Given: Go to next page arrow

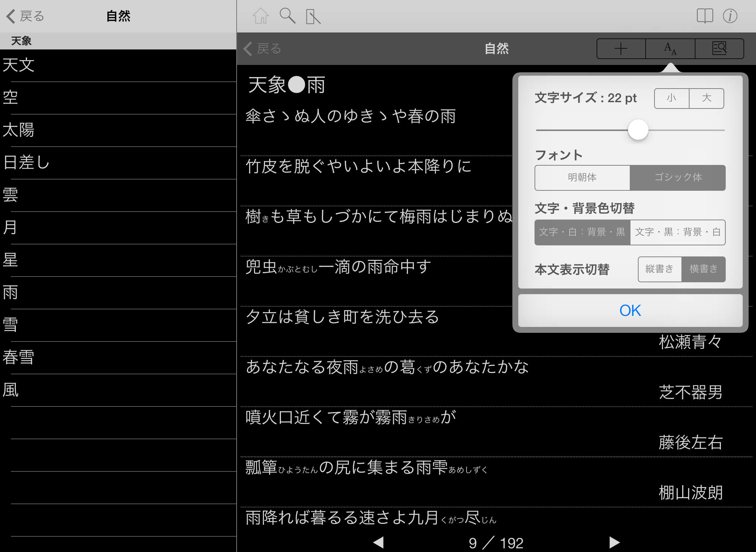Looking at the screenshot, I should [x=614, y=542].
